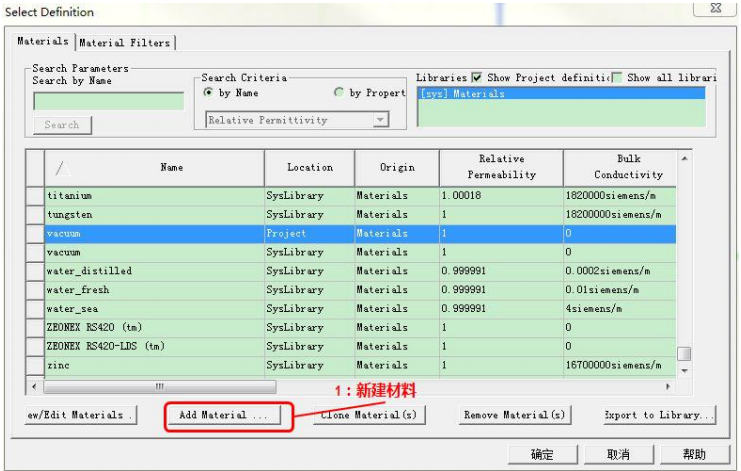
Task: Confirm with the 确定 button
Action: [543, 454]
